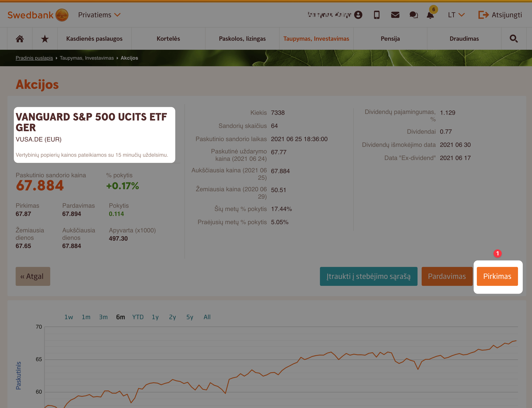The width and height of the screenshot is (532, 408).
Task: Click Kiekis value 7338
Action: pos(278,113)
